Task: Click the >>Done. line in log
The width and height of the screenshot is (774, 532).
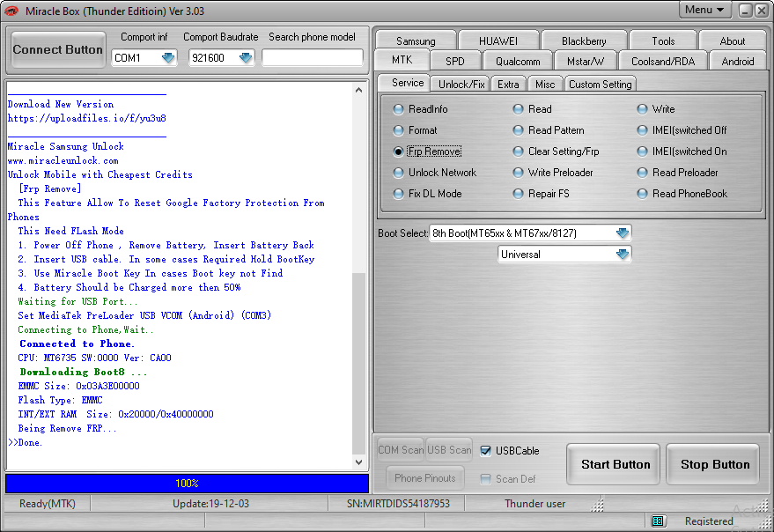Action: 26,442
